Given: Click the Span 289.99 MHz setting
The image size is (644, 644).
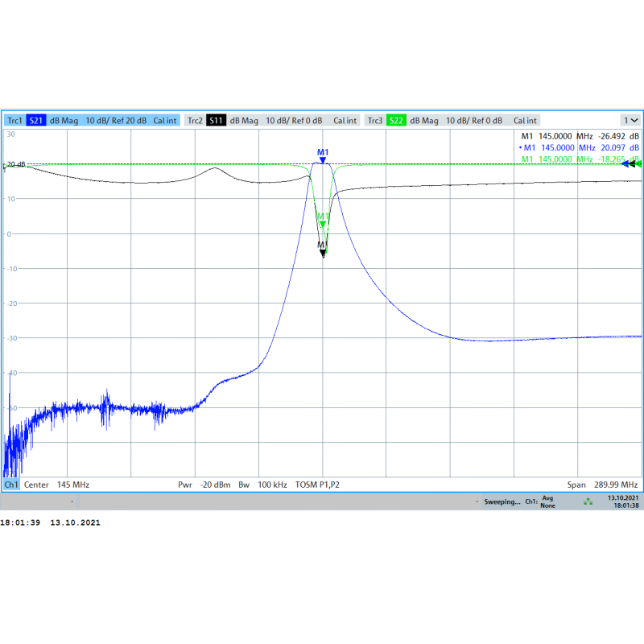Looking at the screenshot, I should [602, 485].
